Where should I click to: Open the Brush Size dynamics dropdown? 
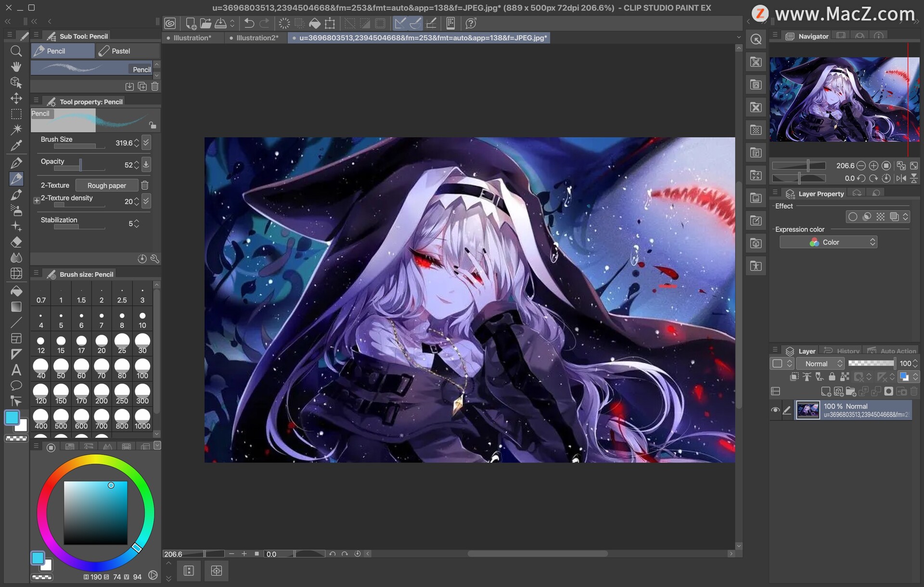(146, 143)
